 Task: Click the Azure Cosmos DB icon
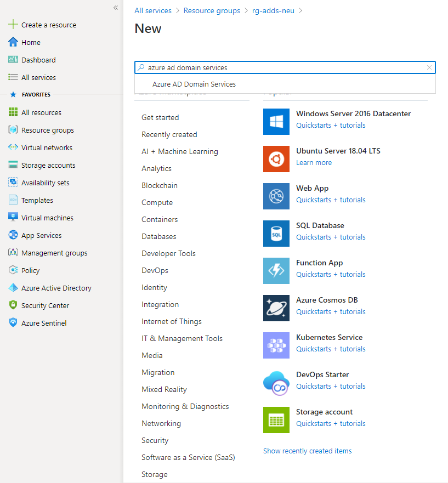coord(276,308)
